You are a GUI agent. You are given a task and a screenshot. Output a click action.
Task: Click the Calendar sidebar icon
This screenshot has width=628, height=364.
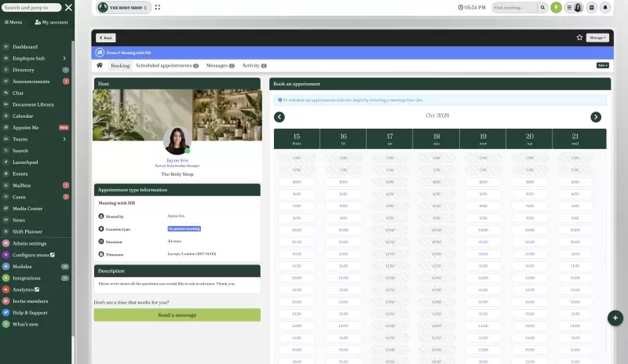coord(6,116)
